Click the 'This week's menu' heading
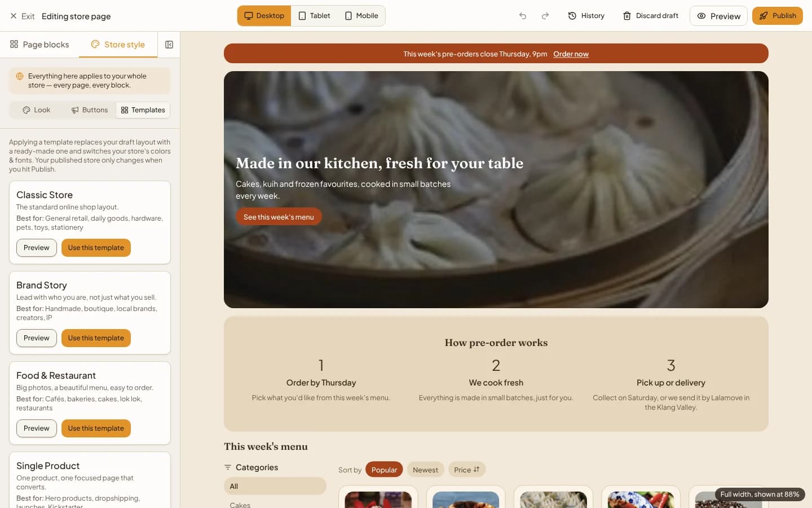812x508 pixels. pyautogui.click(x=266, y=446)
